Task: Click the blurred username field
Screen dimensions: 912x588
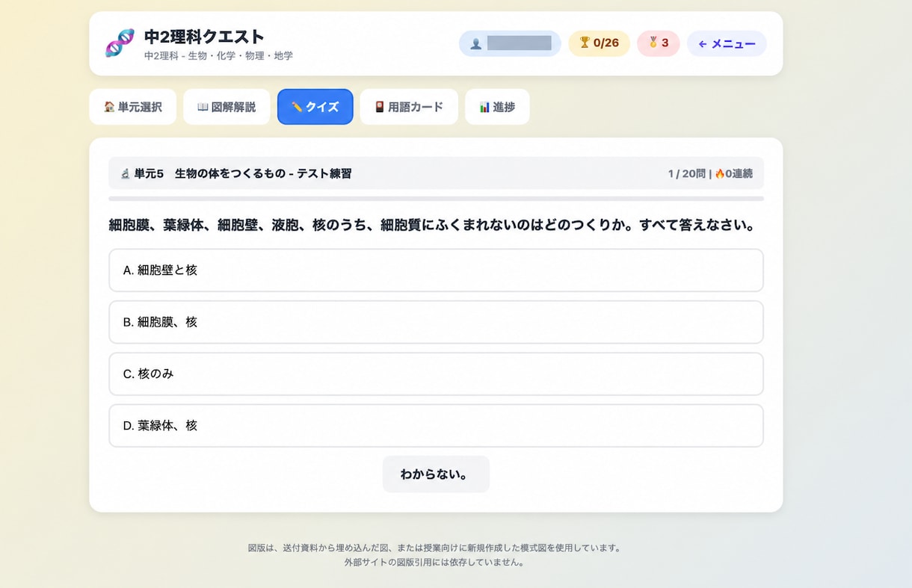Action: point(519,43)
